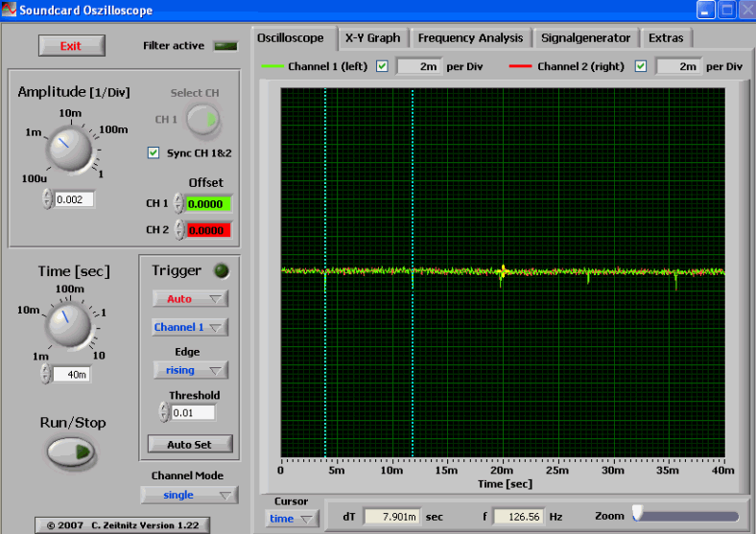Toggle the Run/Stop button
This screenshot has height=534, width=756.
click(x=71, y=453)
